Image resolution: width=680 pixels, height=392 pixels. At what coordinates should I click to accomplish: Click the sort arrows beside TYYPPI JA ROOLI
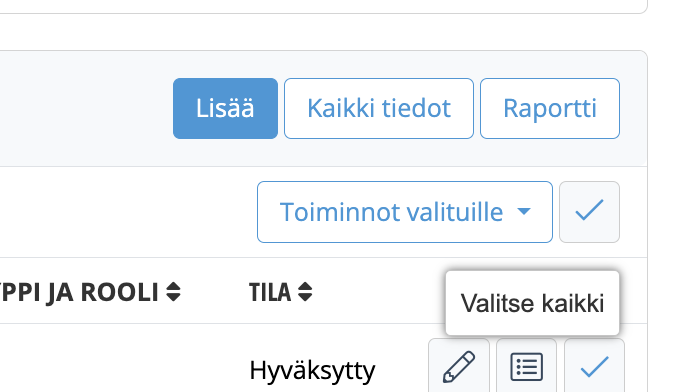click(173, 292)
